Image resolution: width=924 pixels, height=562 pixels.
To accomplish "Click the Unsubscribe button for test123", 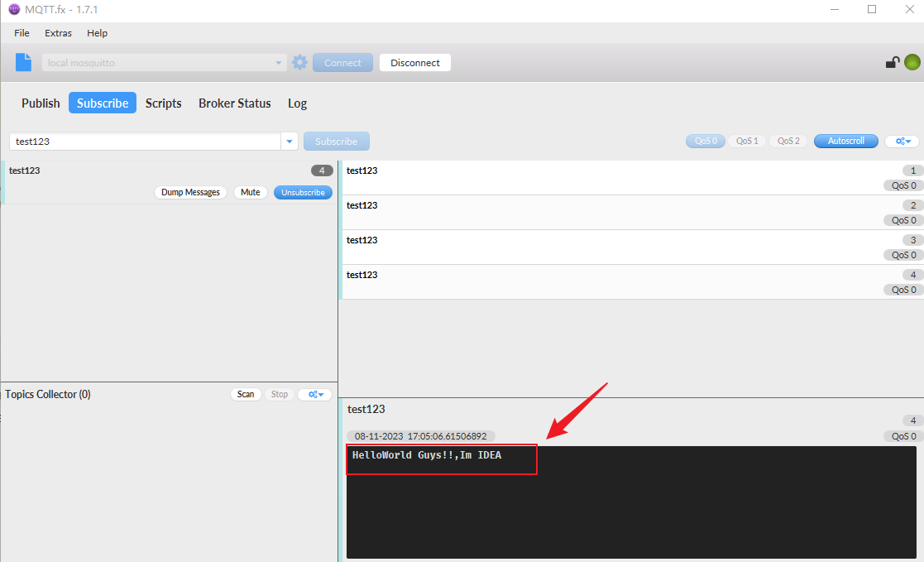I will (x=303, y=192).
